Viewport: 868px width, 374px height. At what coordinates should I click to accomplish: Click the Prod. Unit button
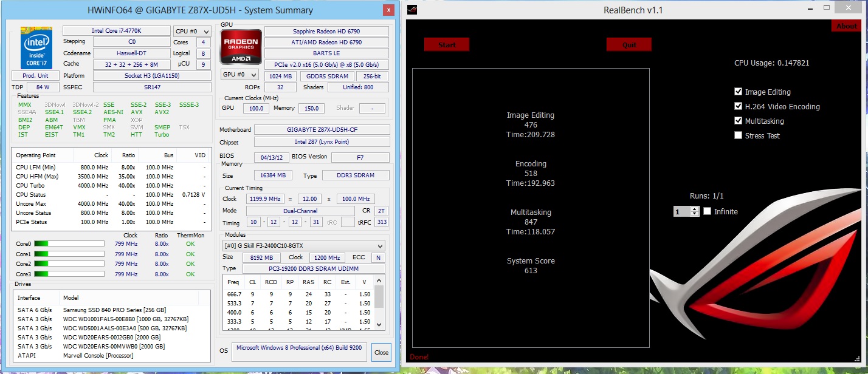[35, 75]
